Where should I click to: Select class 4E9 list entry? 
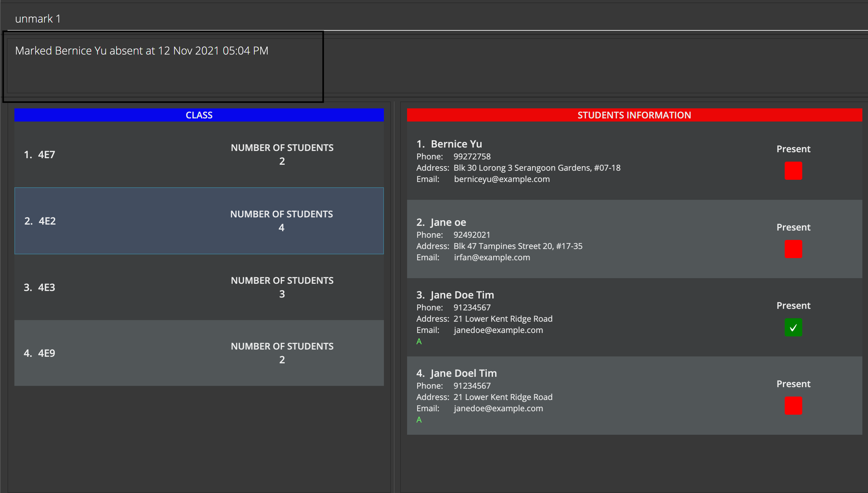[199, 353]
